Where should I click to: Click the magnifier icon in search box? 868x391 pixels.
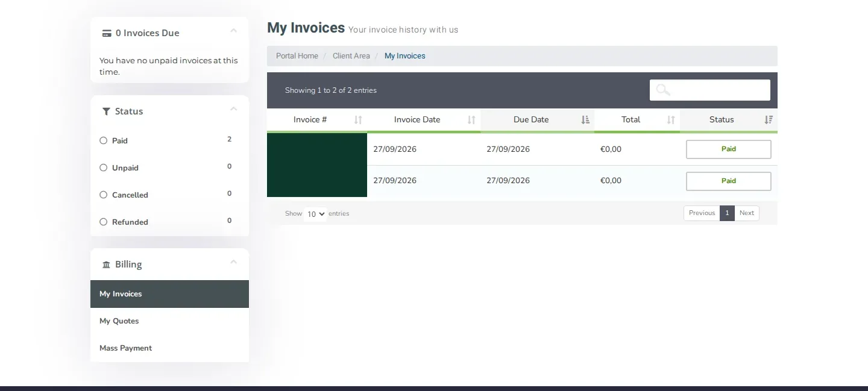pos(663,90)
